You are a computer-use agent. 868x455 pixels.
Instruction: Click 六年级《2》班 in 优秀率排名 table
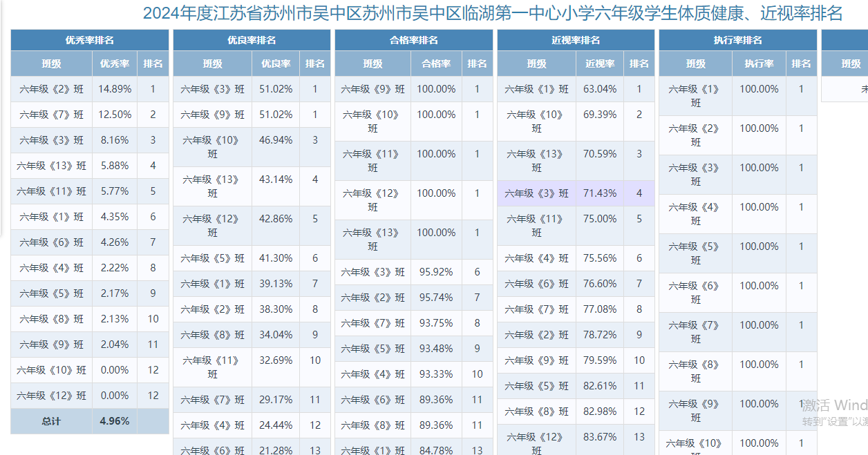[x=52, y=89]
